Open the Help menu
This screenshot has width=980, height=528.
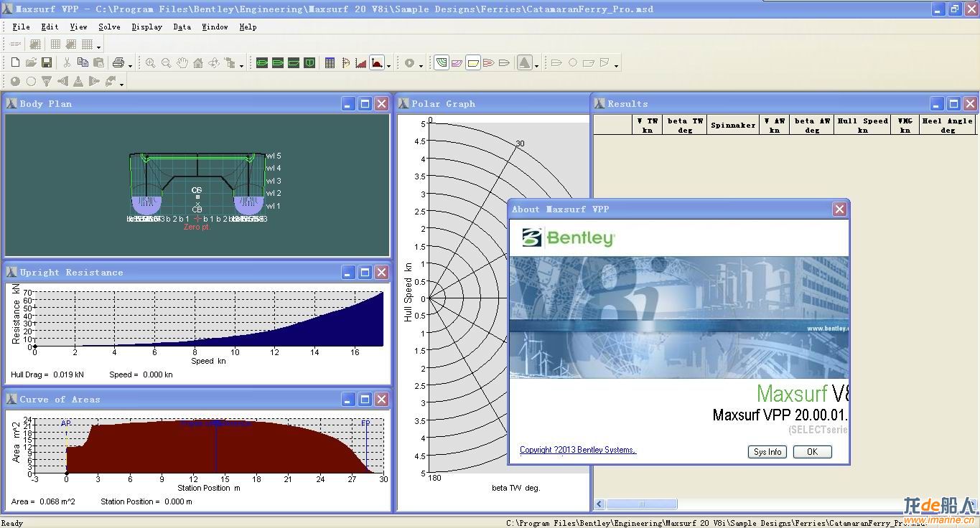(248, 27)
